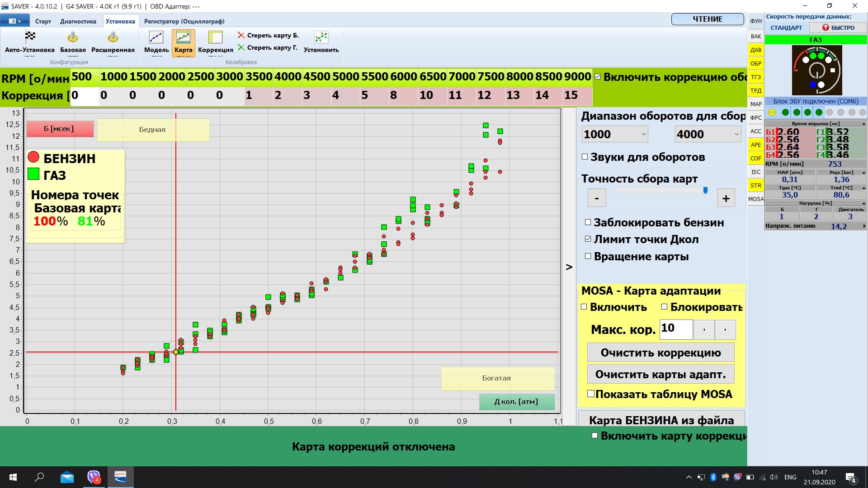Expand panel with > arrow
The height and width of the screenshot is (488, 868).
(x=569, y=267)
